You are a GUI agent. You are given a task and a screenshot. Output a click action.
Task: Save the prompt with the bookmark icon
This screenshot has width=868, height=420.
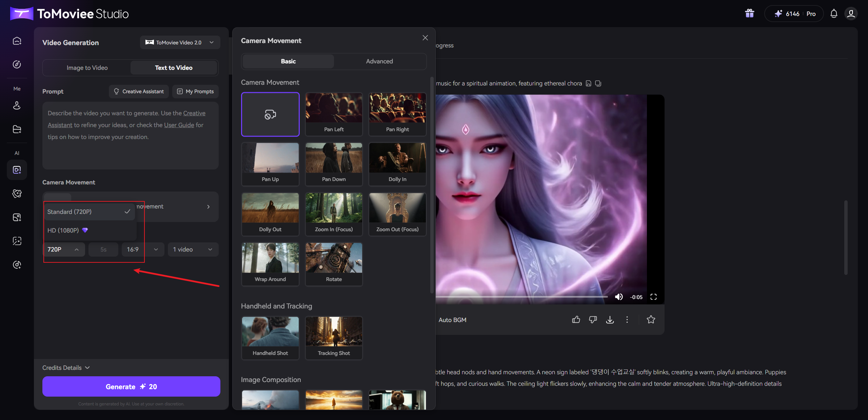[x=589, y=83]
